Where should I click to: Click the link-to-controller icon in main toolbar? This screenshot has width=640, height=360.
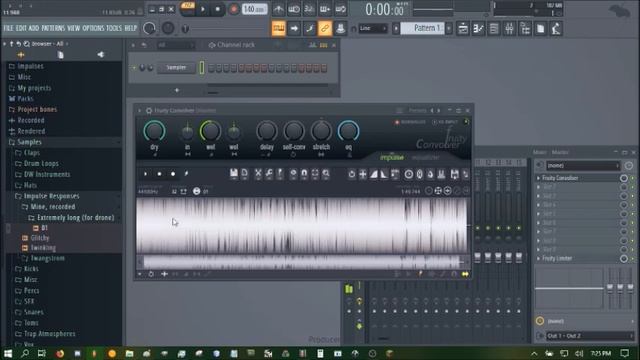(325, 29)
